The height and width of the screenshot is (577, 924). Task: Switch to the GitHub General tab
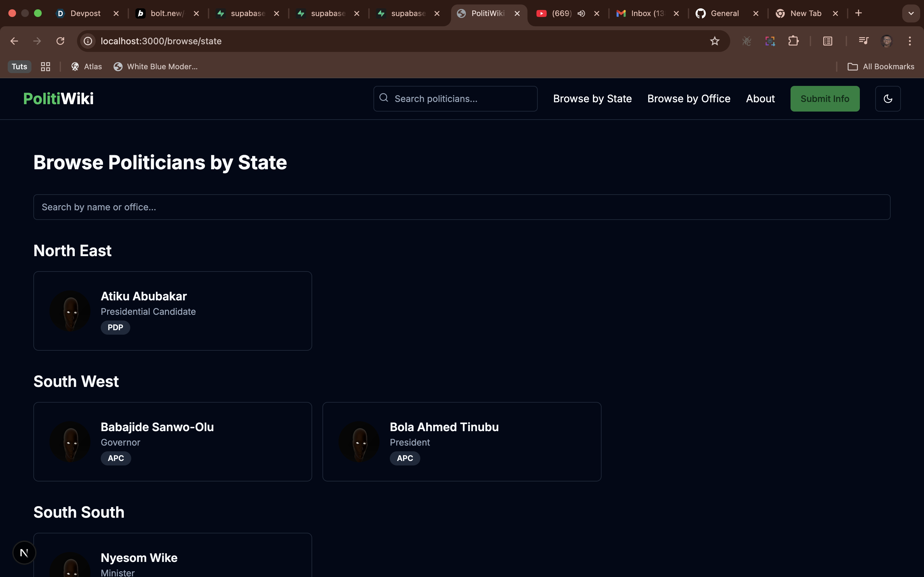tap(724, 13)
